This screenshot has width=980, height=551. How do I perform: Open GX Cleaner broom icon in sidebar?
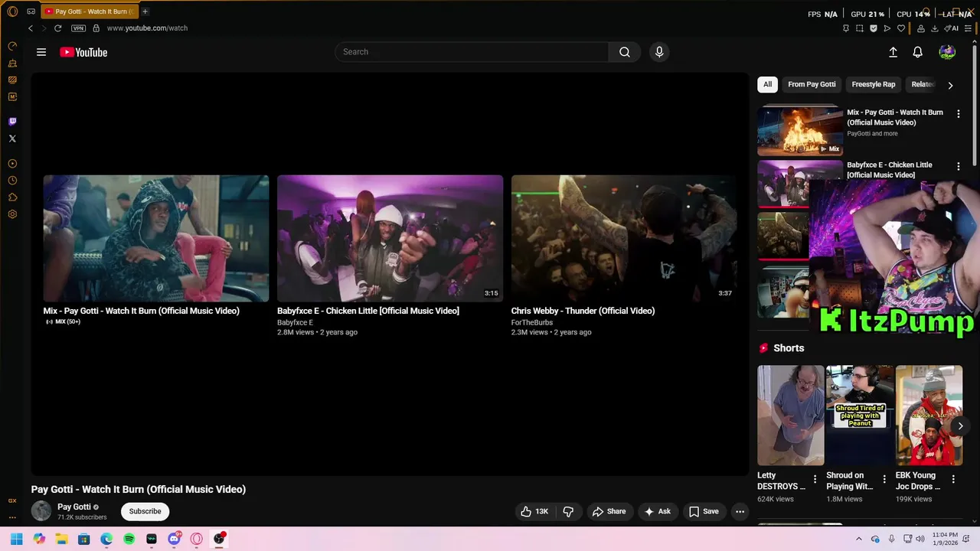tap(12, 63)
